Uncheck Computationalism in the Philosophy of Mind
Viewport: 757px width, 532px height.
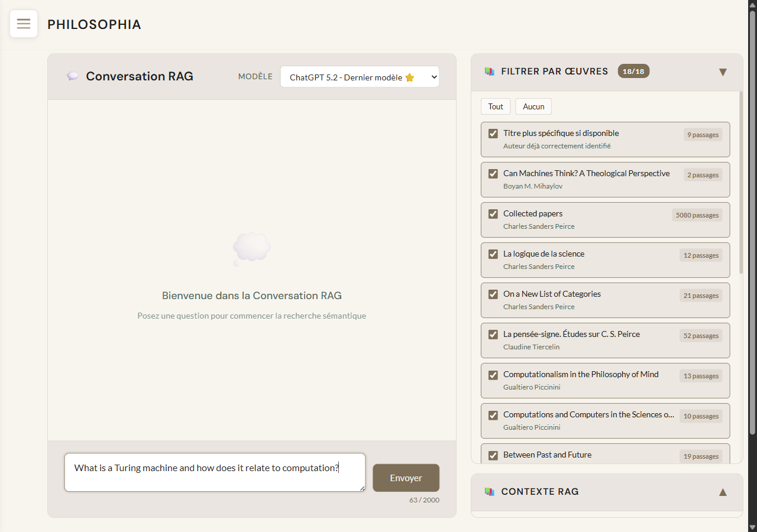click(493, 375)
